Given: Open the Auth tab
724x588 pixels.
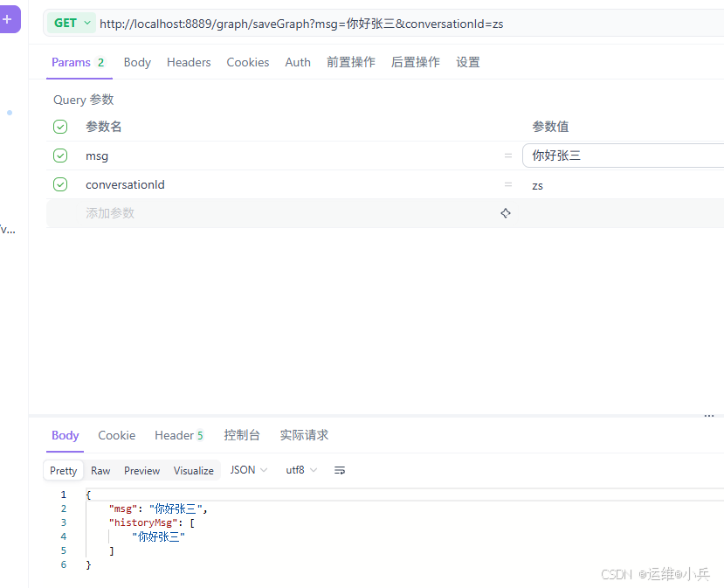Looking at the screenshot, I should 298,62.
